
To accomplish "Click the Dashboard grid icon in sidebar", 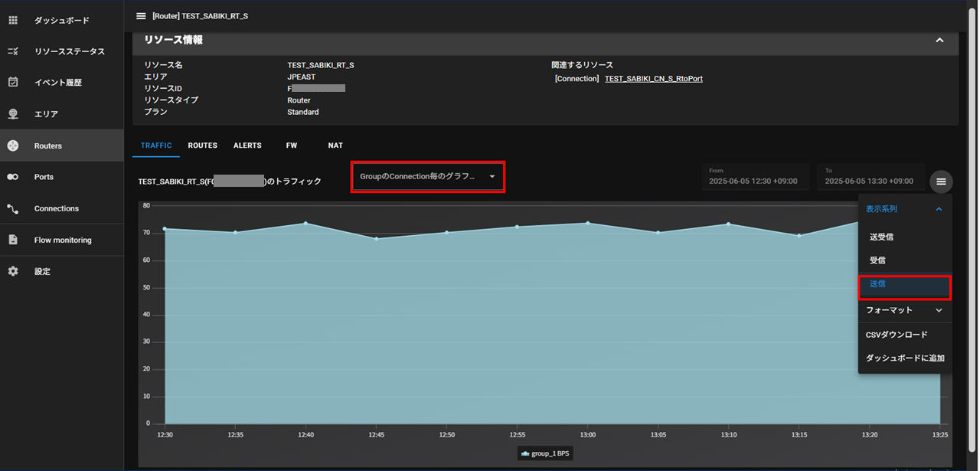I will (13, 20).
